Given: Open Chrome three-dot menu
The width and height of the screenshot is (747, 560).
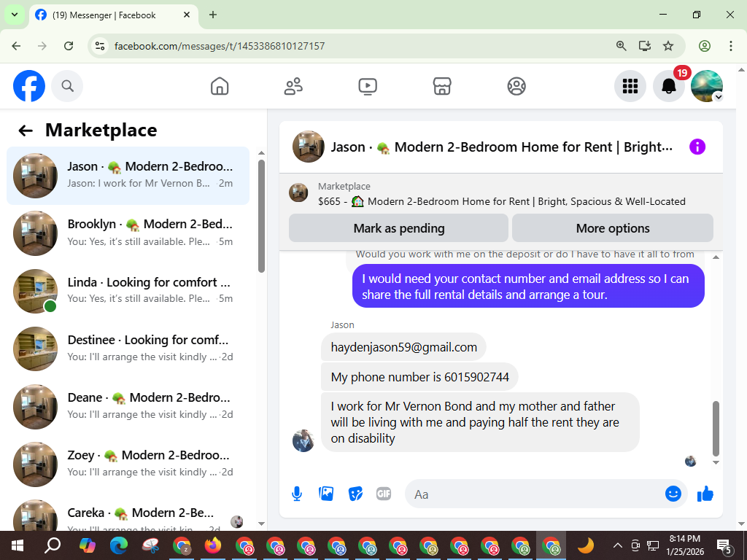Looking at the screenshot, I should pos(731,46).
